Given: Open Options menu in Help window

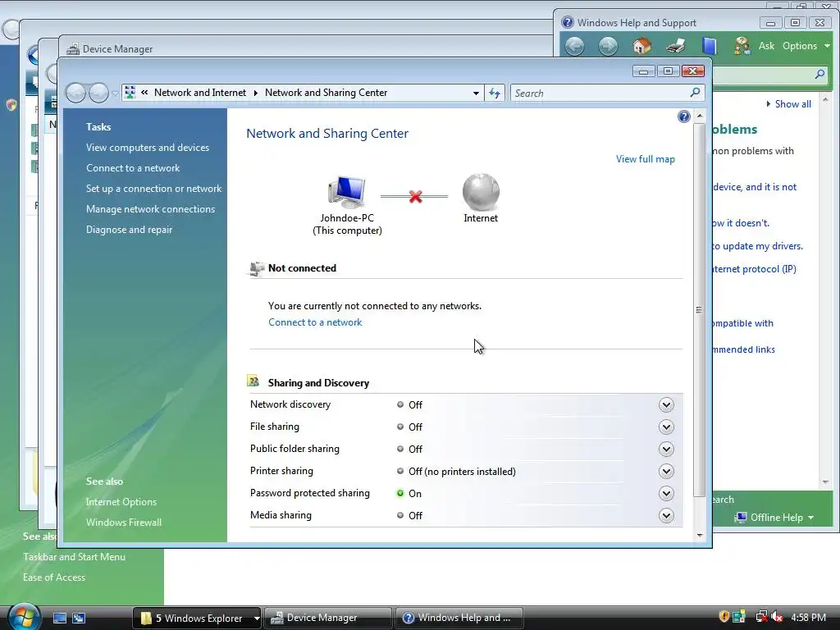Looking at the screenshot, I should pos(806,46).
